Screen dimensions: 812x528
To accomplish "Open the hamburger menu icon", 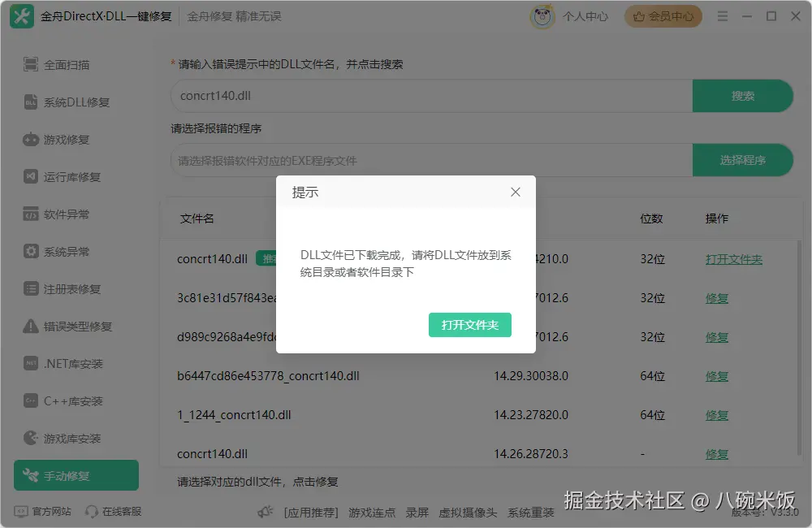I will point(723,16).
